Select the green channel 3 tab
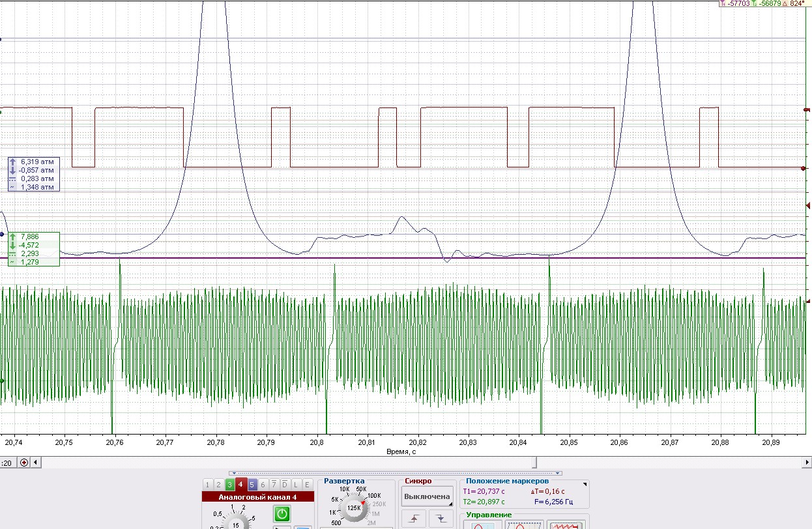Screen dimensions: 812x529 tap(229, 484)
